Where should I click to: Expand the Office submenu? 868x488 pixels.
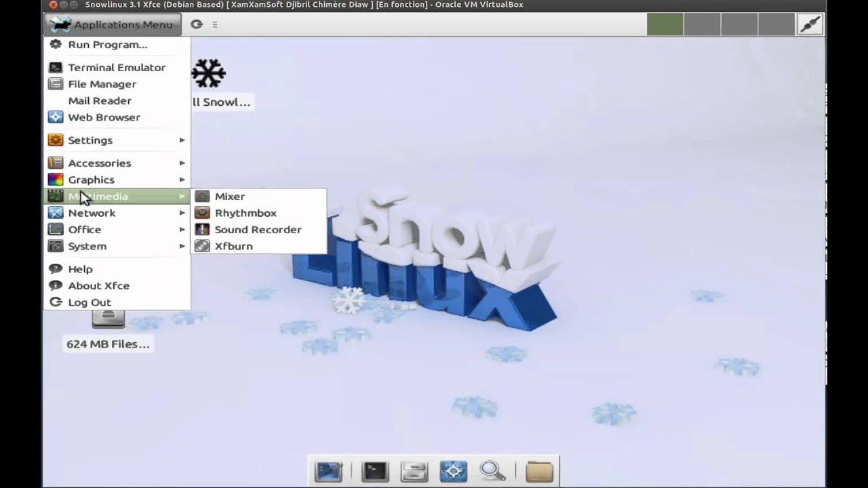(x=117, y=230)
